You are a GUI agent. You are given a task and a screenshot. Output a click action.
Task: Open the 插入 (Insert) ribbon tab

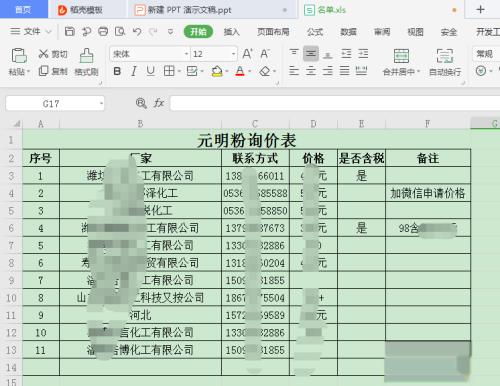pyautogui.click(x=232, y=32)
